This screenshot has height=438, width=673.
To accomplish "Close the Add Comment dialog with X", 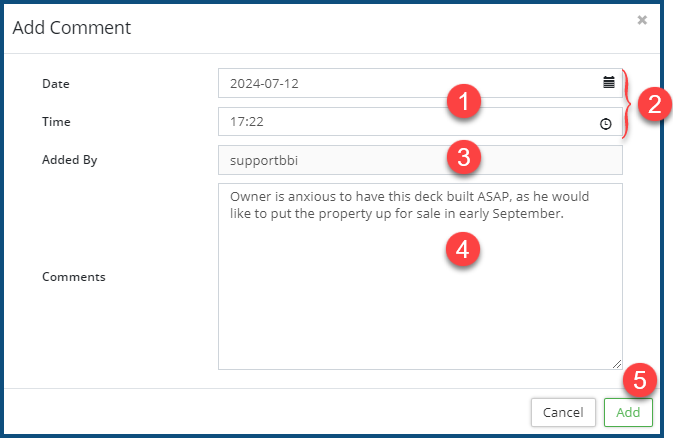I will 642,20.
